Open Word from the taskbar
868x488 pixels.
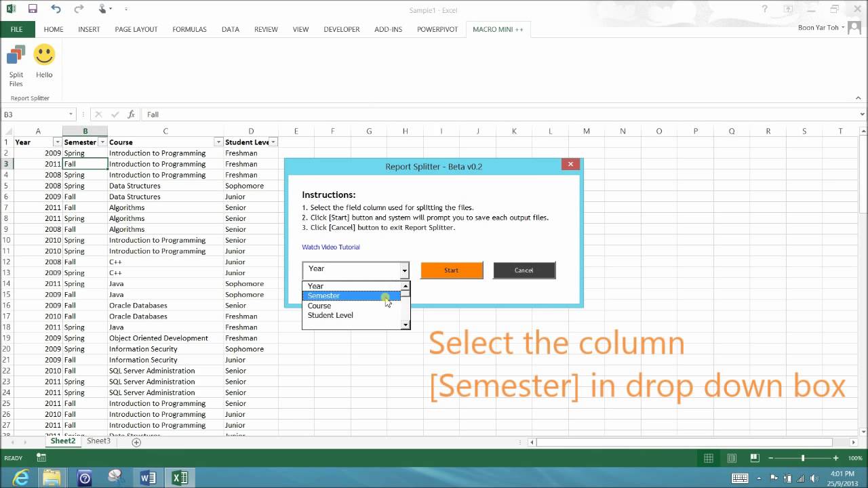click(148, 478)
